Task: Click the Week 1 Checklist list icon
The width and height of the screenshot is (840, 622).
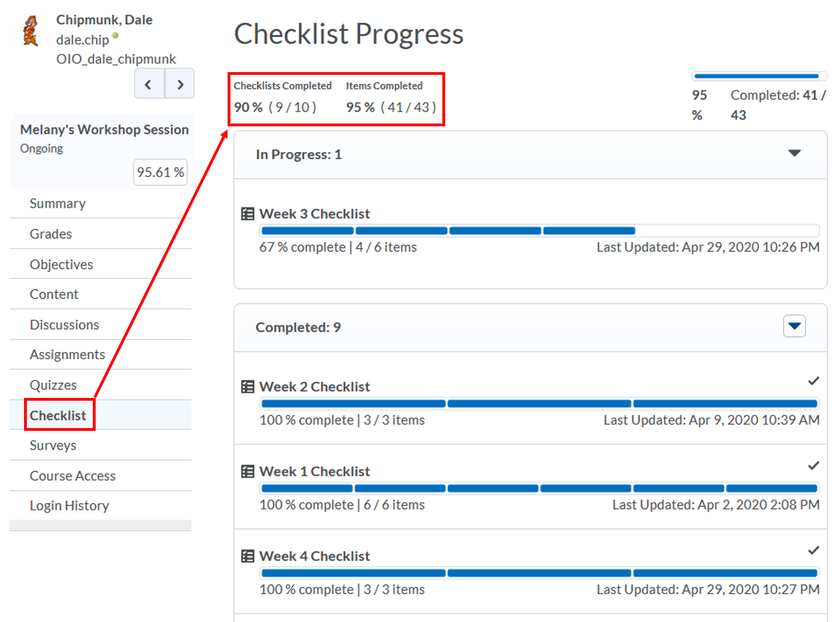Action: tap(246, 471)
